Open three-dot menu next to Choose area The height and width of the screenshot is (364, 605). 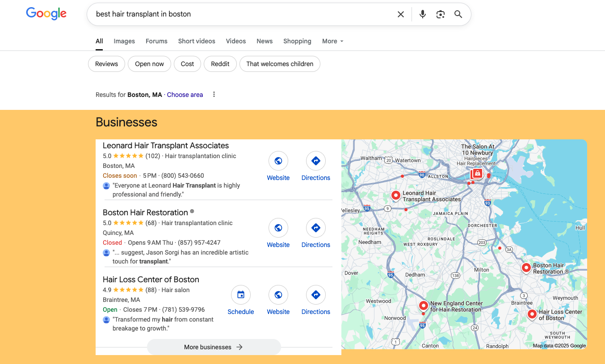coord(214,95)
